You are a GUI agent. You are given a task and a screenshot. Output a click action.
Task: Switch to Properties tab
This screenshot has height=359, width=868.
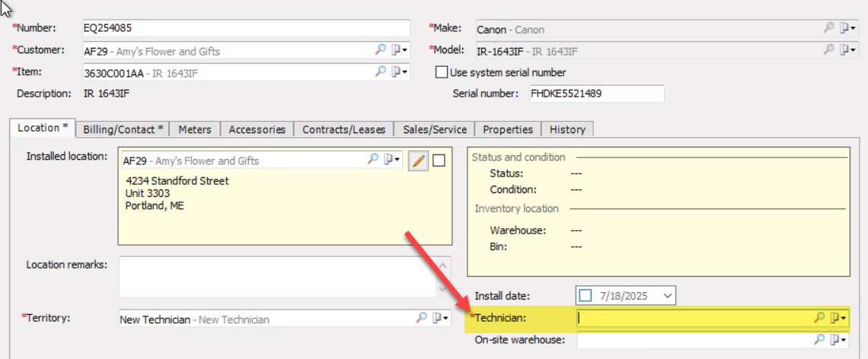click(508, 129)
